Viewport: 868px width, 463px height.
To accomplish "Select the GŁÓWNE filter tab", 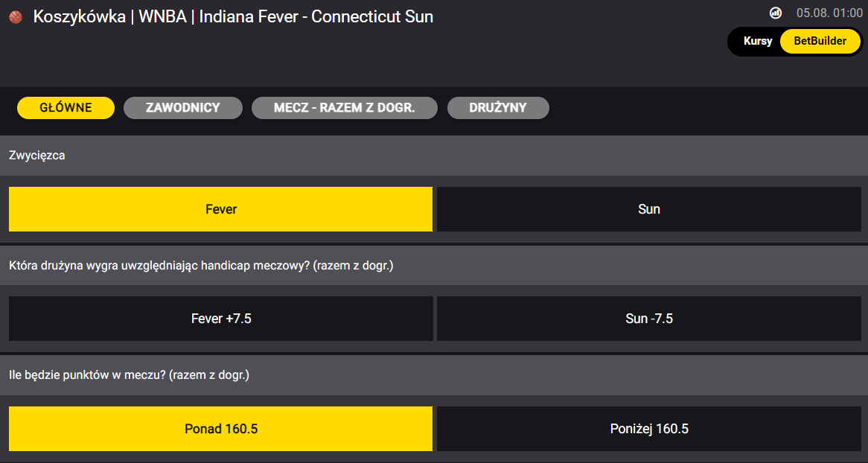I will click(65, 107).
